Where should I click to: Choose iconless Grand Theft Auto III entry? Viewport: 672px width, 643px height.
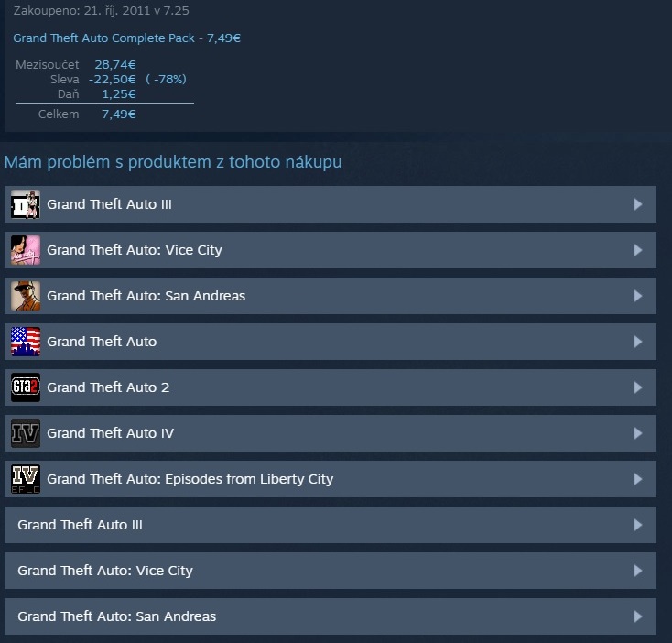tap(331, 525)
